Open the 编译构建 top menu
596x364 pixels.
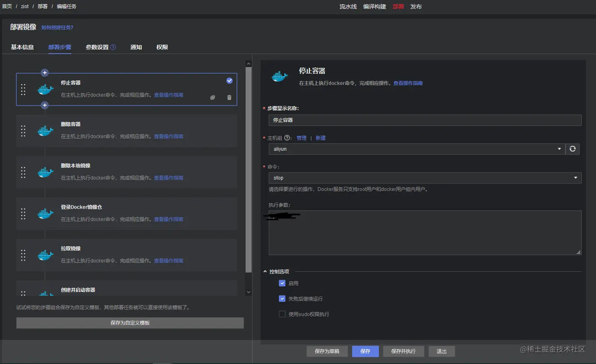pos(374,6)
